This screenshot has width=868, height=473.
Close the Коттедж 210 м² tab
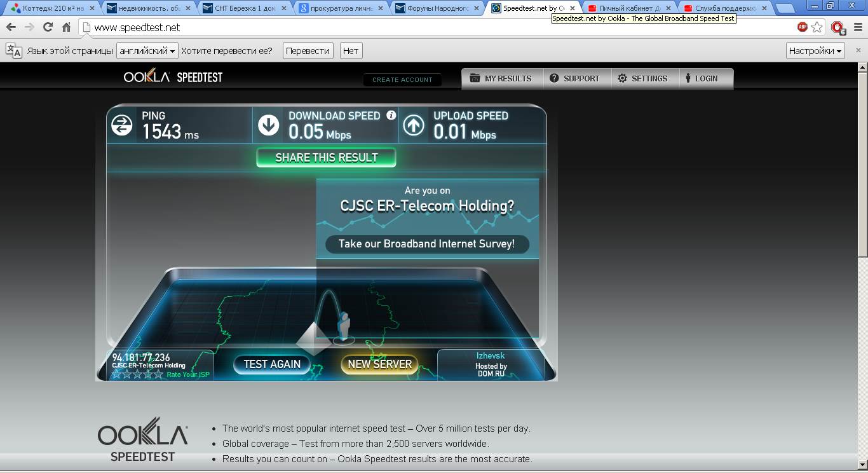coord(92,8)
